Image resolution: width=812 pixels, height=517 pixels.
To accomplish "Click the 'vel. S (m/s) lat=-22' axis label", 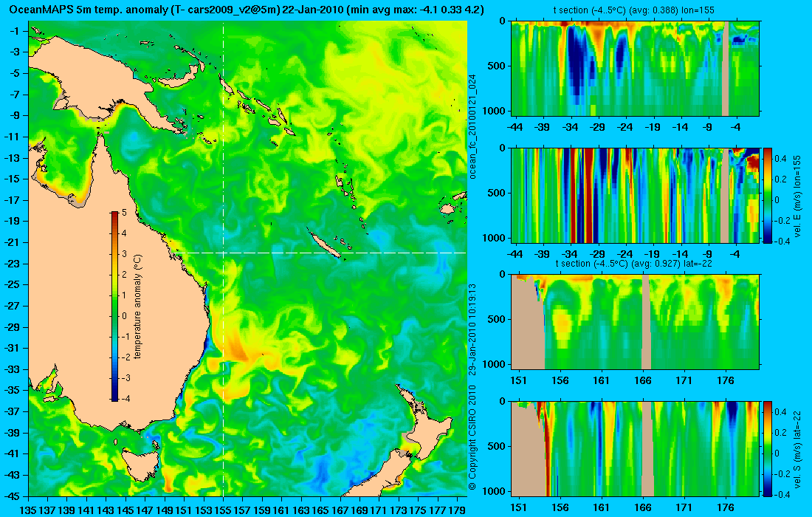I will pyautogui.click(x=798, y=451).
